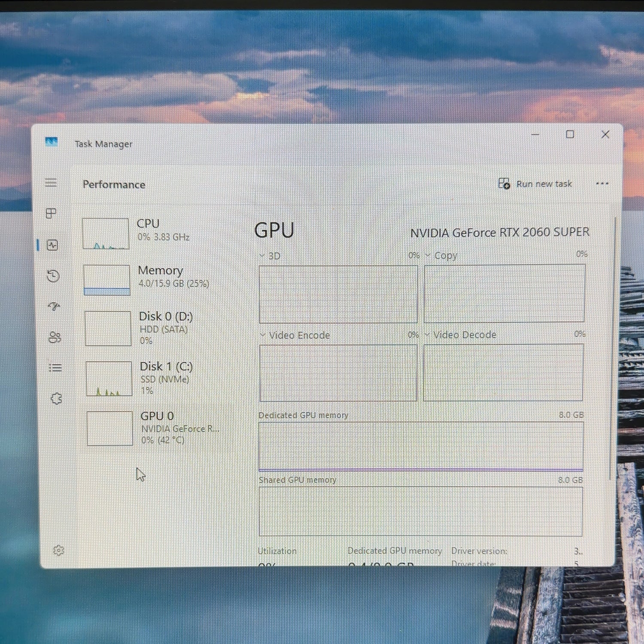The width and height of the screenshot is (644, 644).
Task: Open the Users page icon
Action: point(55,337)
